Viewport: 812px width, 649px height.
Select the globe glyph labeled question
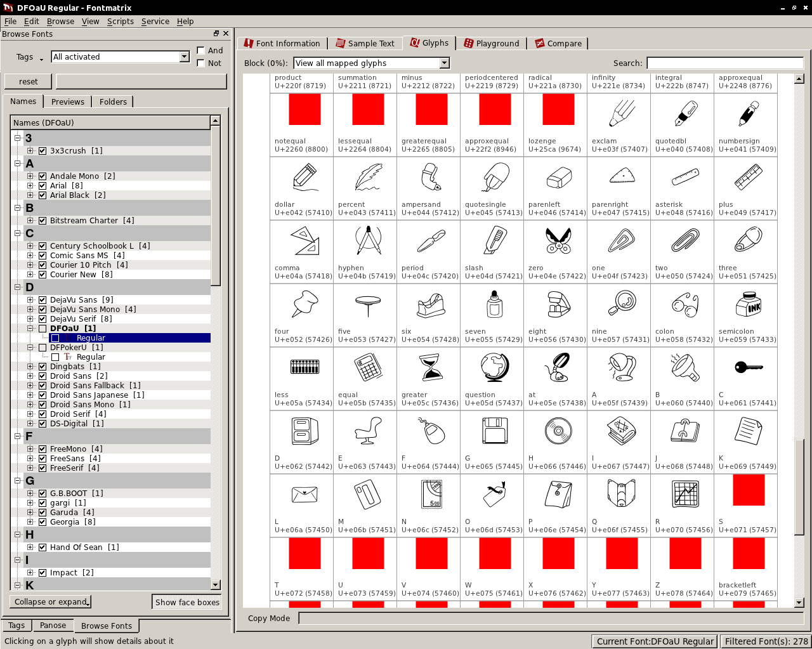click(x=495, y=367)
